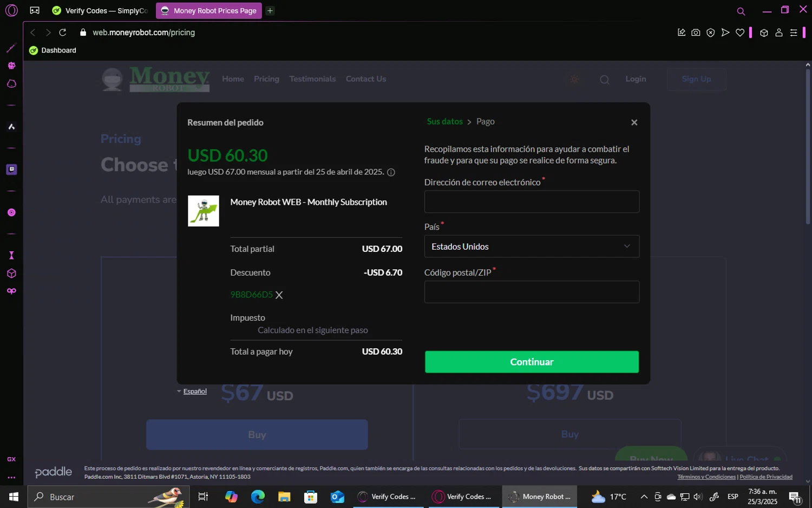This screenshot has height=508, width=812.
Task: Open extensions cube icon in toolbar
Action: point(764,32)
